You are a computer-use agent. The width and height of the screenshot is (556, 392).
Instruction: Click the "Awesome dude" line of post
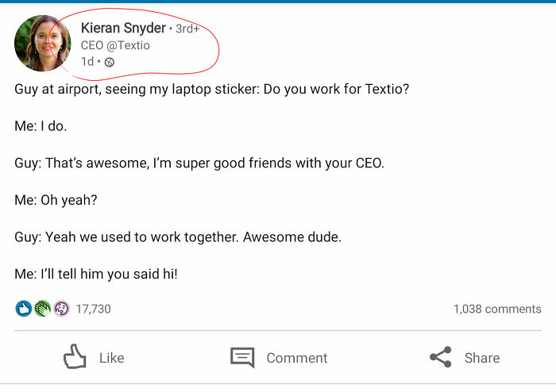coord(178,236)
